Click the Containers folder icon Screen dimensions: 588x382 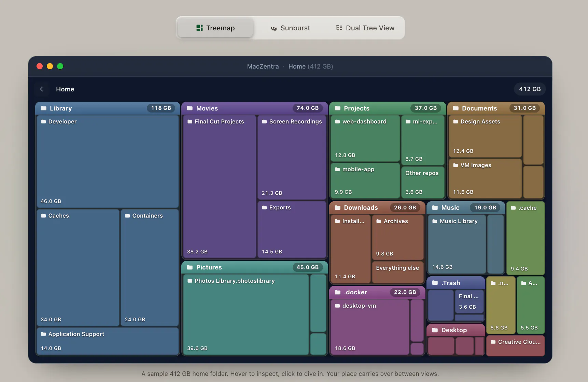pyautogui.click(x=127, y=216)
